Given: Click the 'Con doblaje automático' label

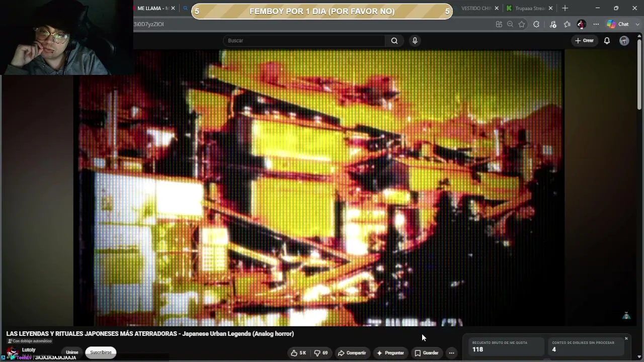Looking at the screenshot, I should click(x=29, y=341).
